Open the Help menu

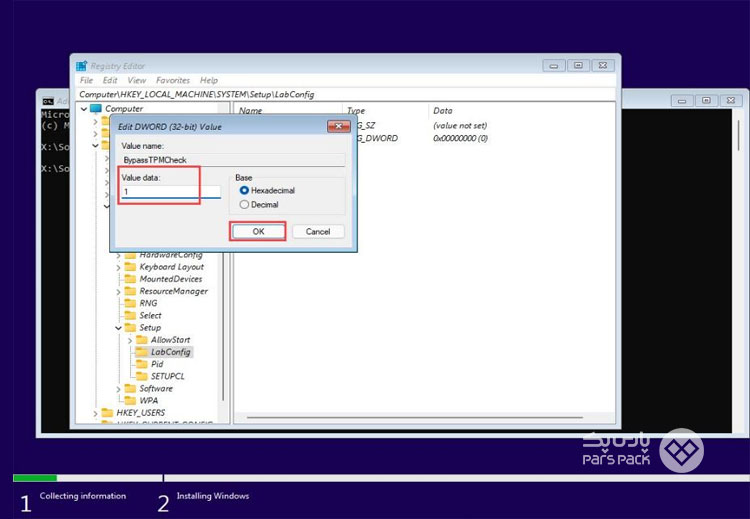point(209,80)
